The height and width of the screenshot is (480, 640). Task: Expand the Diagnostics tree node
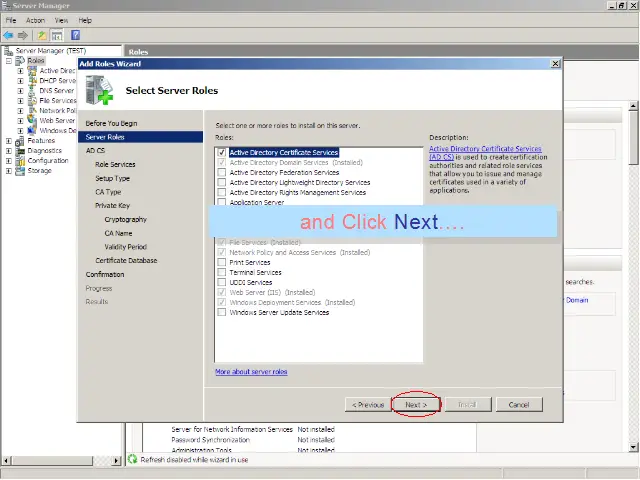point(9,151)
